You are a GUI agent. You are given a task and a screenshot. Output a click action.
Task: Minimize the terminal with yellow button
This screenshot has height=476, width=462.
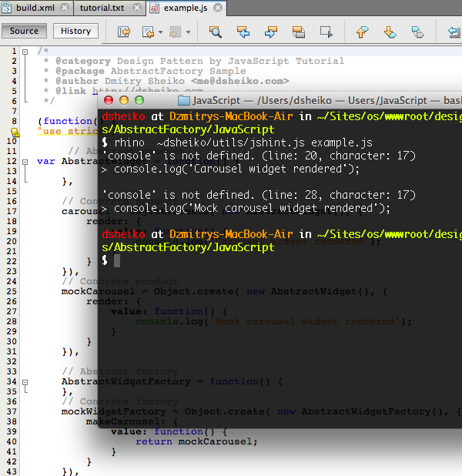point(124,100)
